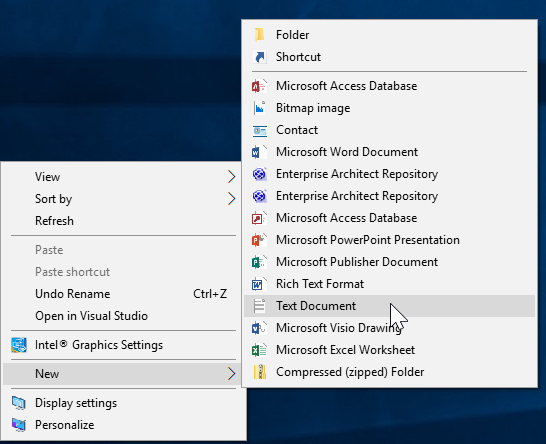This screenshot has width=546, height=444.
Task: Expand the View submenu arrow
Action: coord(232,177)
